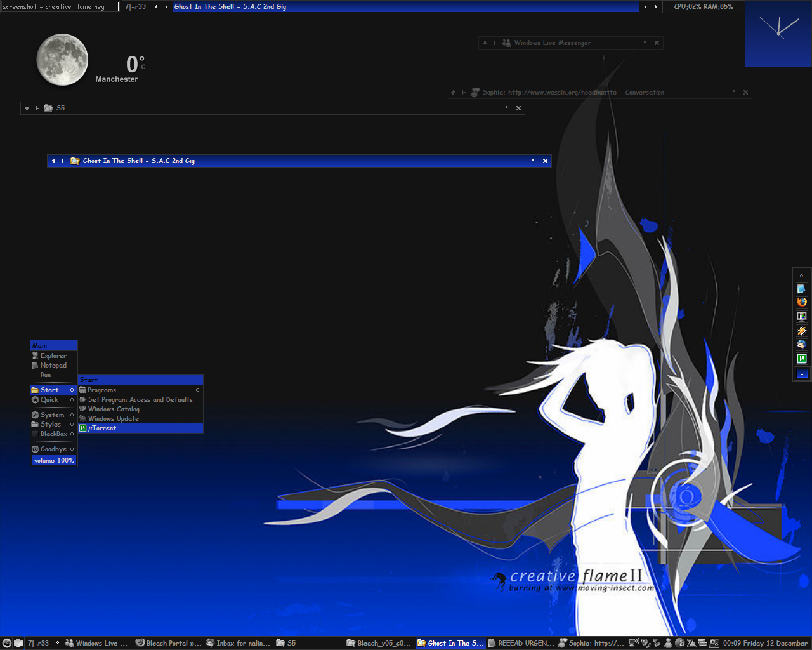The height and width of the screenshot is (650, 812).
Task: Open Notepad from the Main menu
Action: 54,365
